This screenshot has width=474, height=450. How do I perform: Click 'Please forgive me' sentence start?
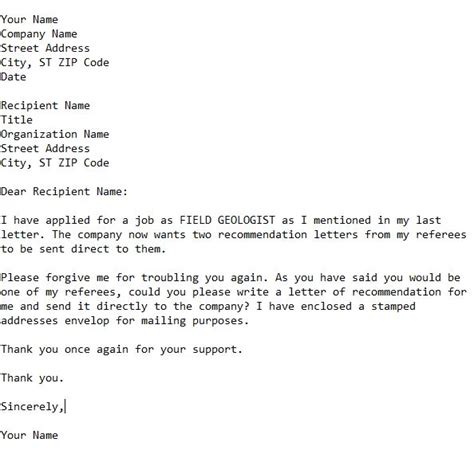click(55, 278)
